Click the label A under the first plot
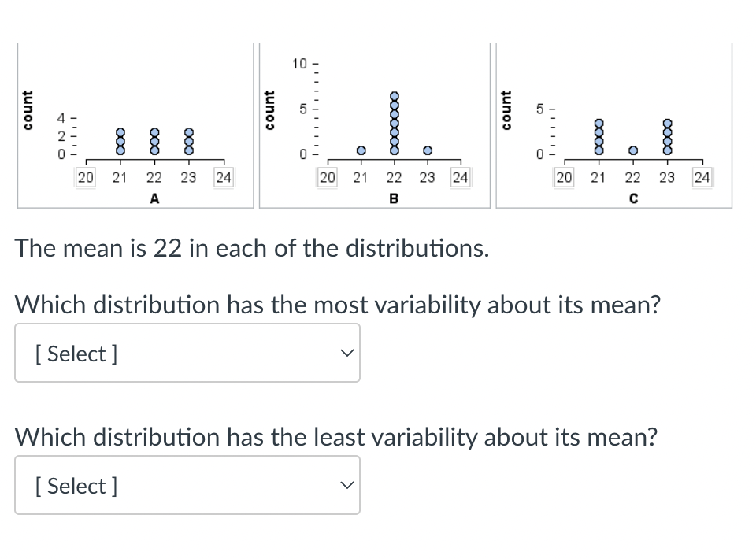This screenshot has height=559, width=756. 154,198
